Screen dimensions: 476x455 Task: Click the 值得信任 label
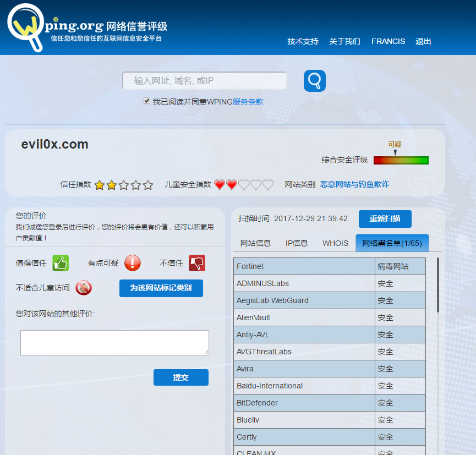click(31, 263)
